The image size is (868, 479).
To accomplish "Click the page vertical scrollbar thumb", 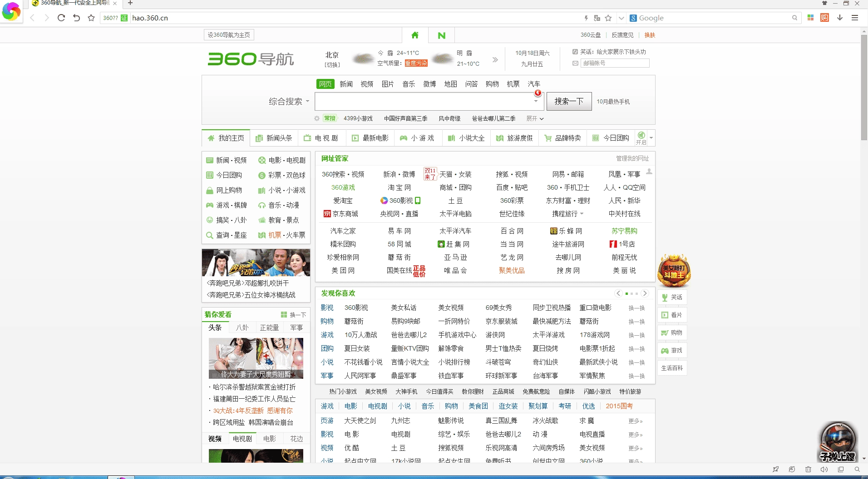I will pos(864,88).
